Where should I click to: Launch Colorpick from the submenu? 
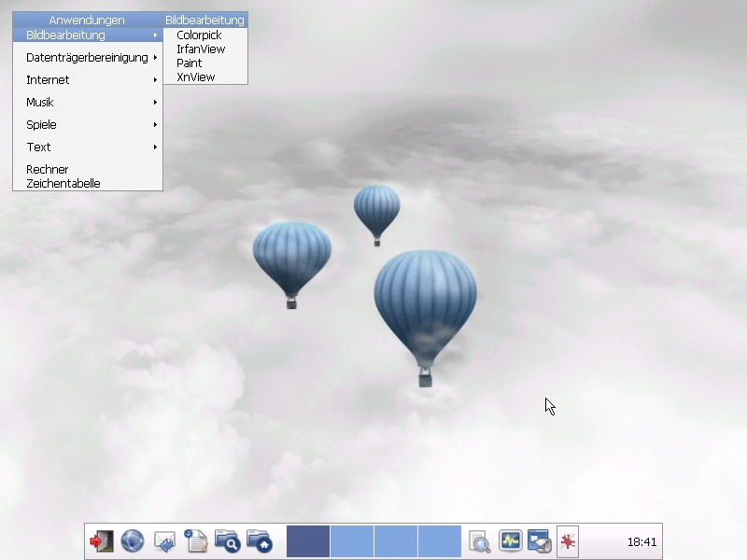(205, 35)
